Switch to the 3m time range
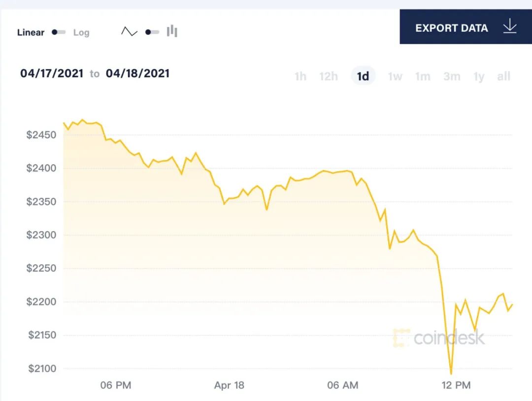The width and height of the screenshot is (532, 401). (452, 76)
